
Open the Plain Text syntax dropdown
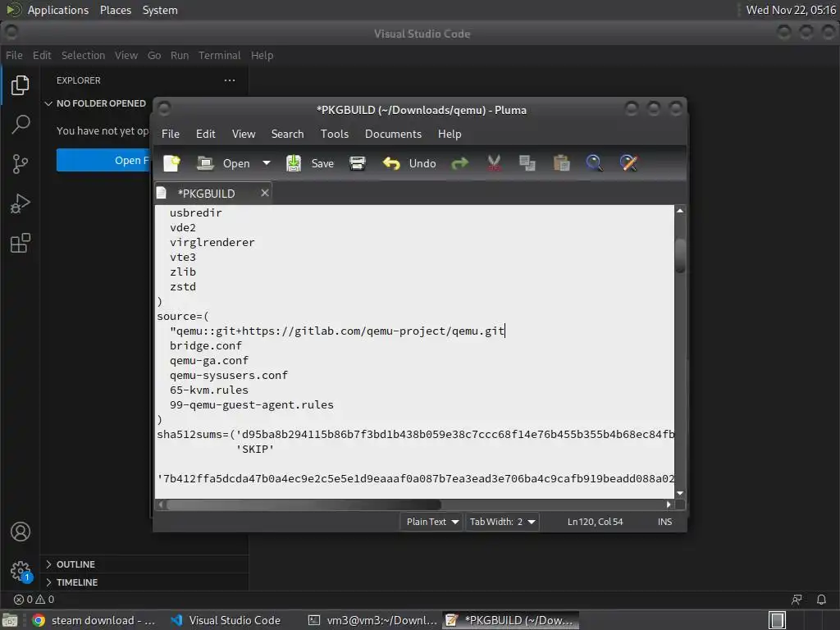click(x=431, y=522)
